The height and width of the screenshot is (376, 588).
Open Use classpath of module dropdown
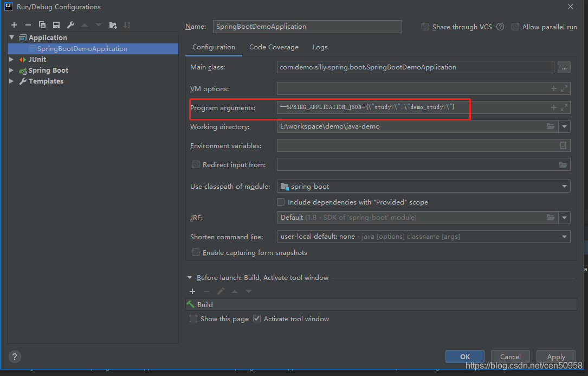click(564, 186)
